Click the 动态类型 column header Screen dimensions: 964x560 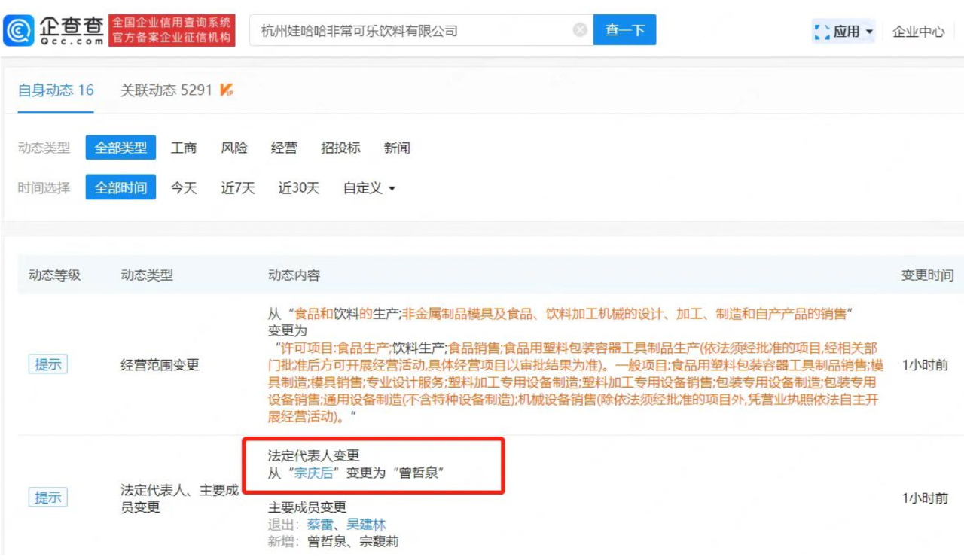(x=147, y=275)
